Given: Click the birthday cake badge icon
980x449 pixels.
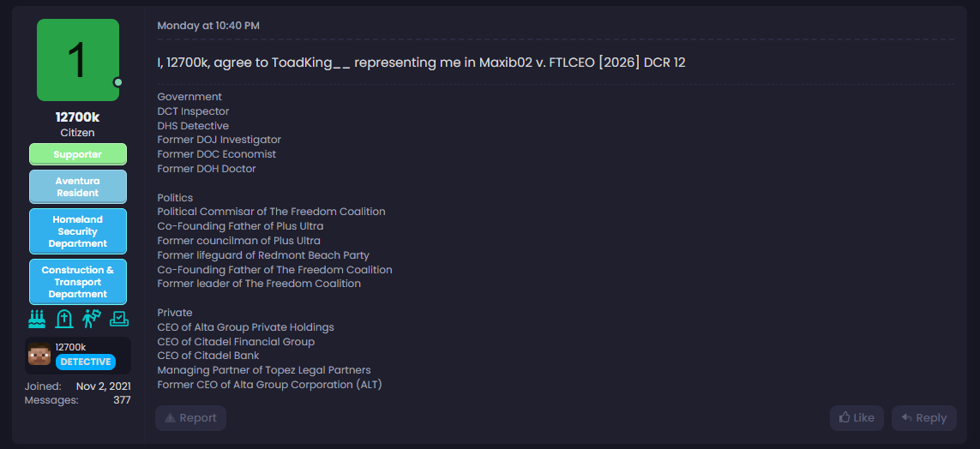Looking at the screenshot, I should (37, 319).
